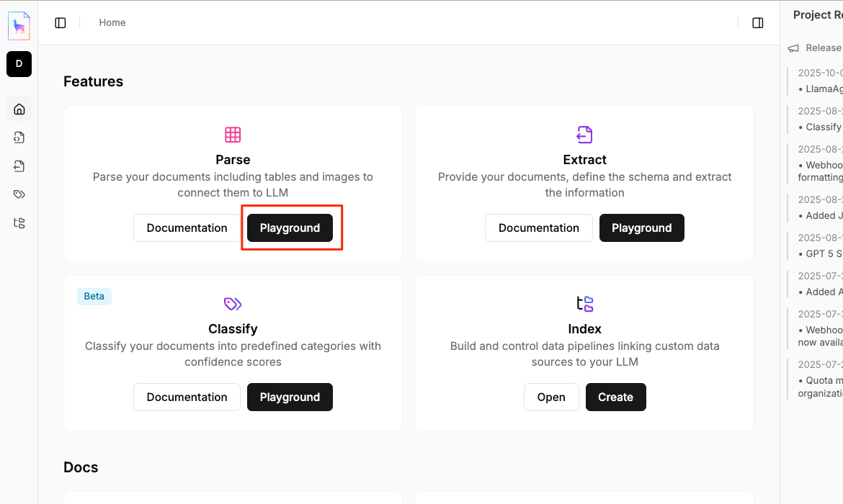
Task: Open Extract from the sidebar icon
Action: [19, 166]
